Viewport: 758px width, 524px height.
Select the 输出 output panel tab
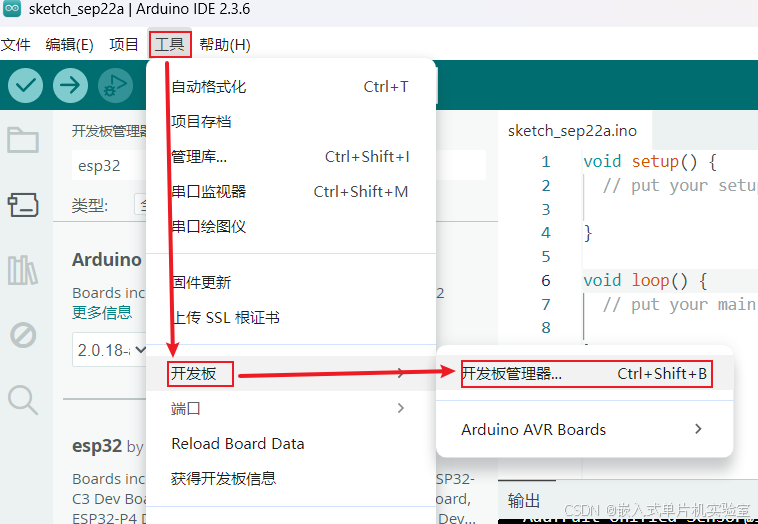tap(524, 501)
